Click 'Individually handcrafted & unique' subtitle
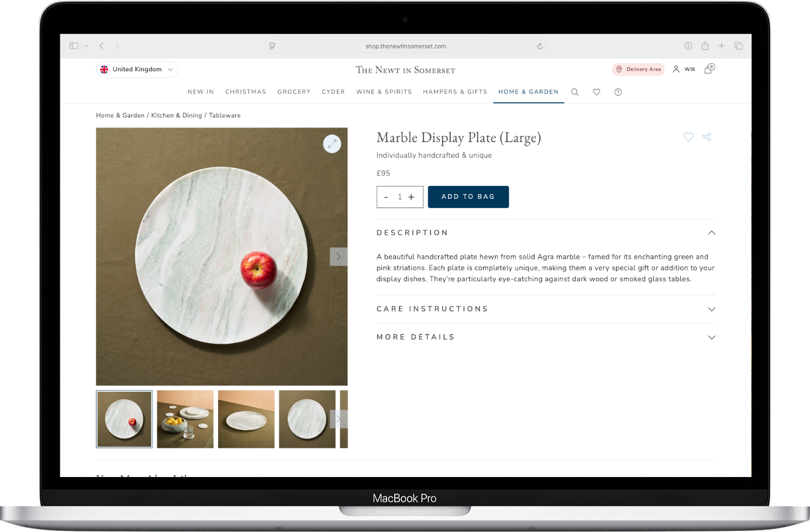The image size is (810, 532). pyautogui.click(x=434, y=156)
